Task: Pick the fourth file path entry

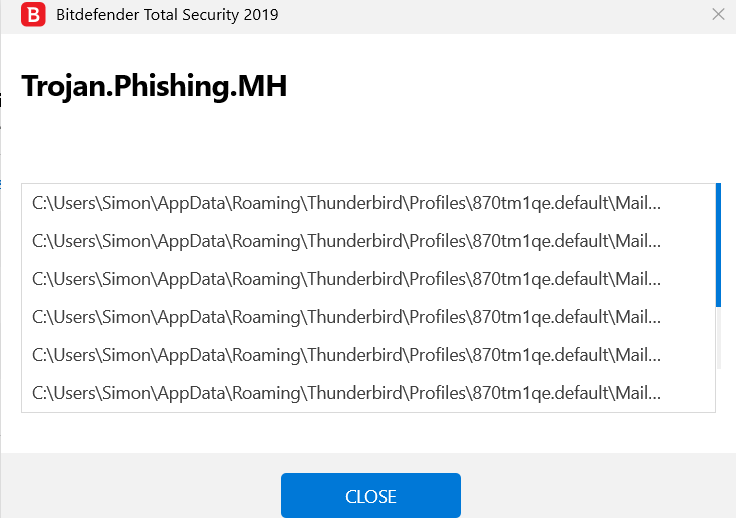Action: (346, 317)
